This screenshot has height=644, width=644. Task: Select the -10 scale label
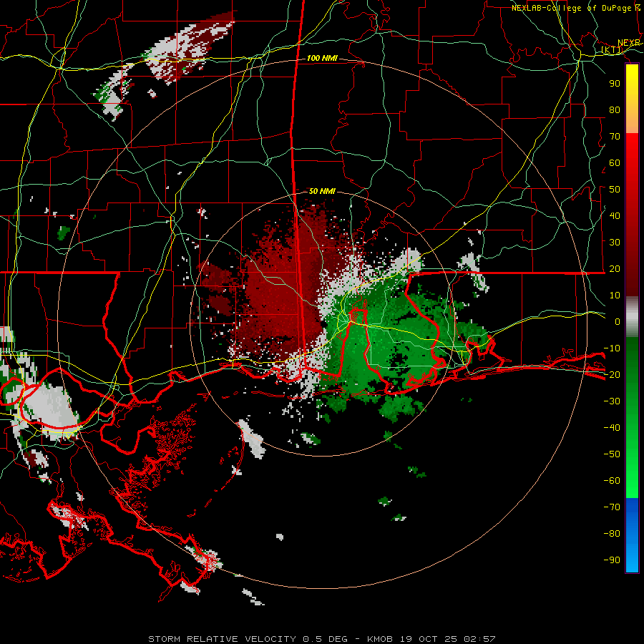[612, 348]
